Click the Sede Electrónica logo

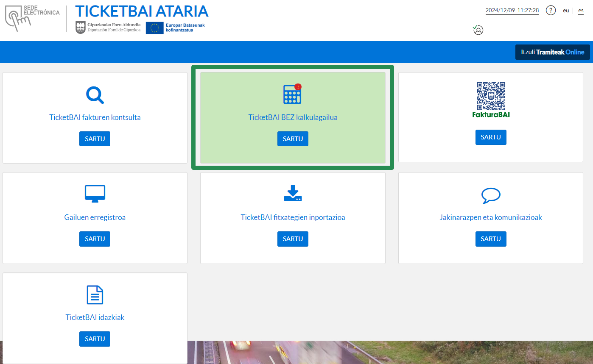(x=33, y=19)
